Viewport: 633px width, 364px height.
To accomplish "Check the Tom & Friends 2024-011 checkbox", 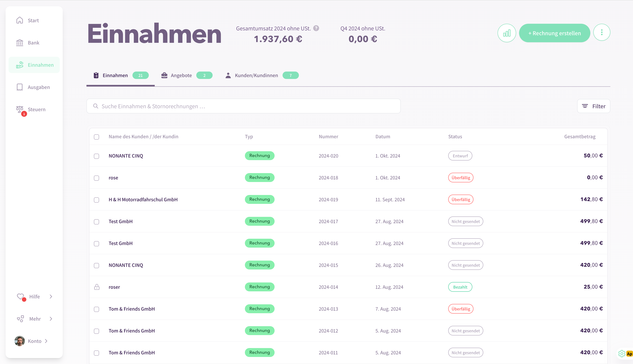I will (x=97, y=353).
